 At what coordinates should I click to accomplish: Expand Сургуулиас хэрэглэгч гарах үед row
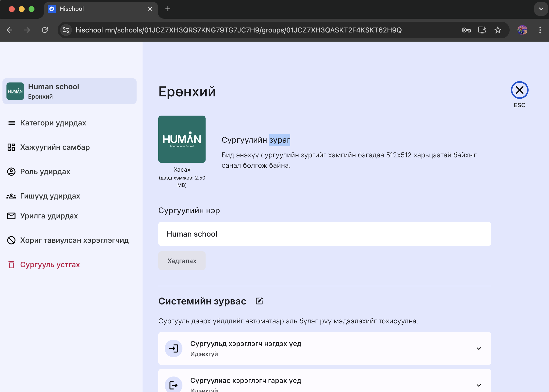(479, 385)
